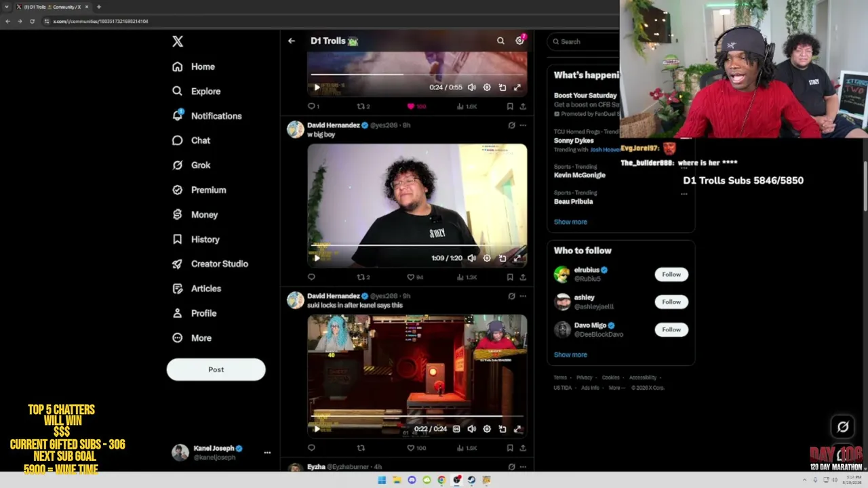Open more options on 'w big boy' post
This screenshot has height=488, width=868.
[523, 125]
